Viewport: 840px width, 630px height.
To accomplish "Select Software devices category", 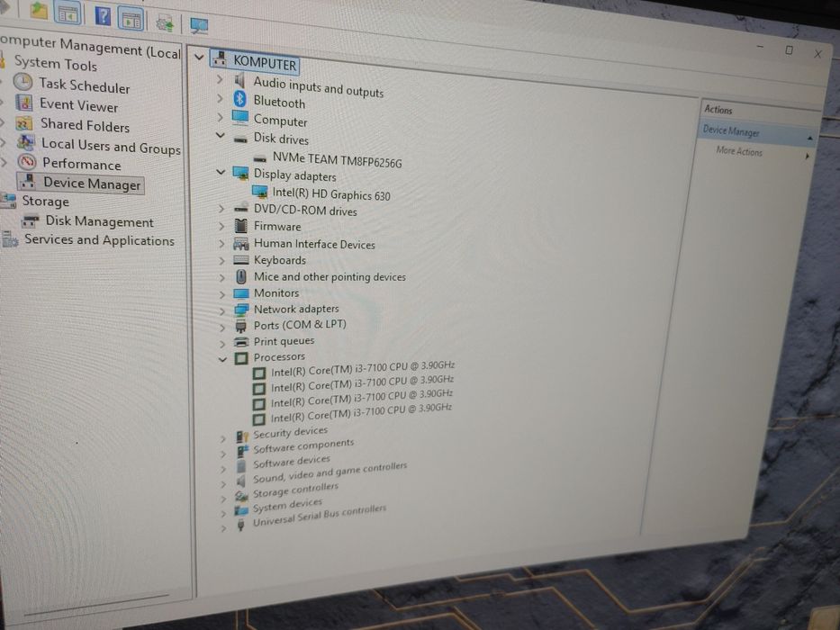I will (x=292, y=461).
